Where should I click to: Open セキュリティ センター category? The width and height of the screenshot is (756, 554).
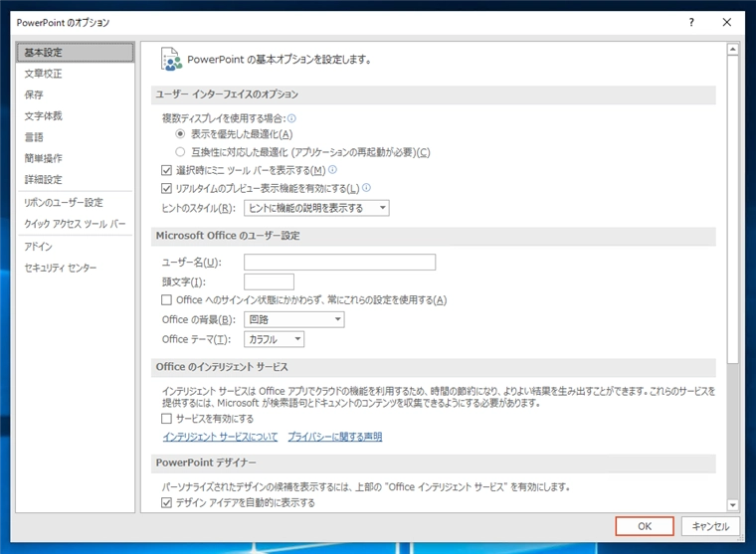point(75,268)
